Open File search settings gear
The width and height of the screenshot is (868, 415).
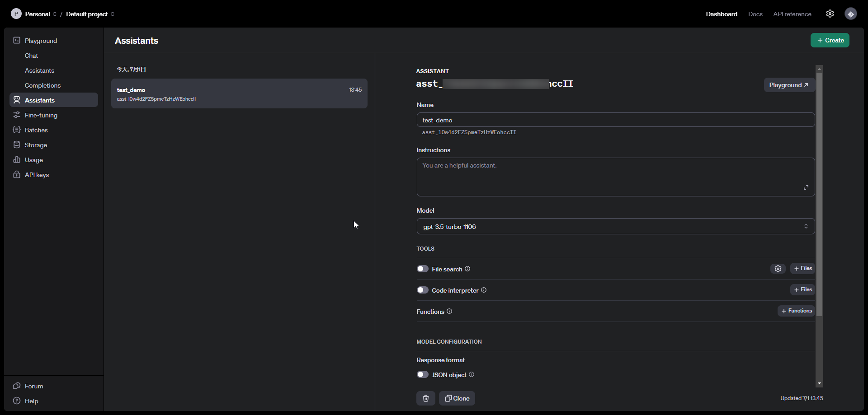click(778, 268)
